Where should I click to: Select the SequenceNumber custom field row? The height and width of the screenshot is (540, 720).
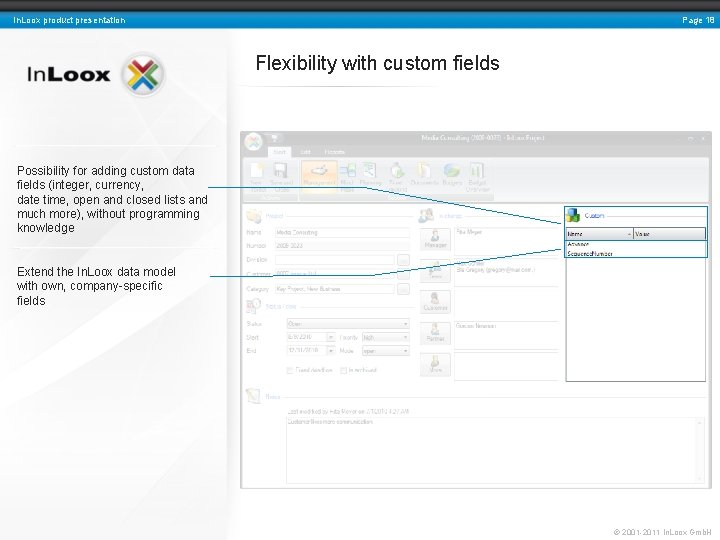(x=636, y=253)
